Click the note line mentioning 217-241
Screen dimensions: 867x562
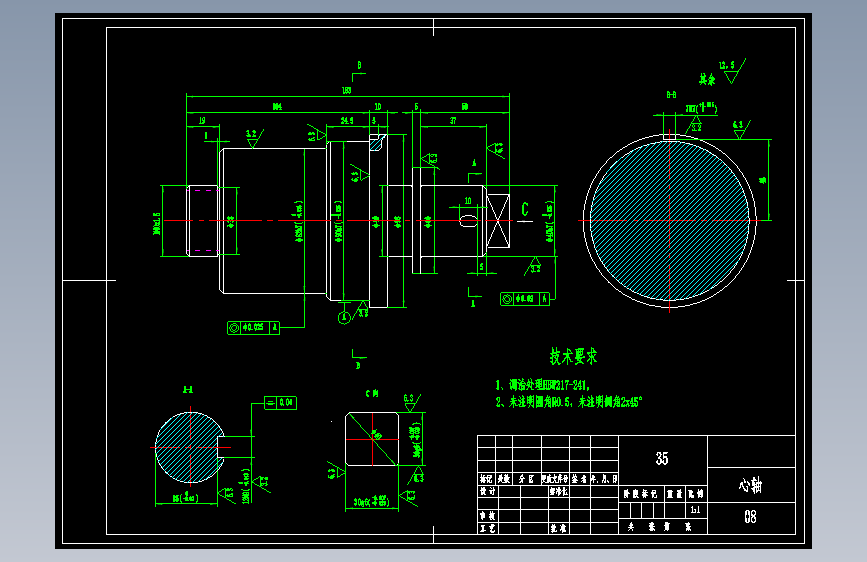coord(542,385)
